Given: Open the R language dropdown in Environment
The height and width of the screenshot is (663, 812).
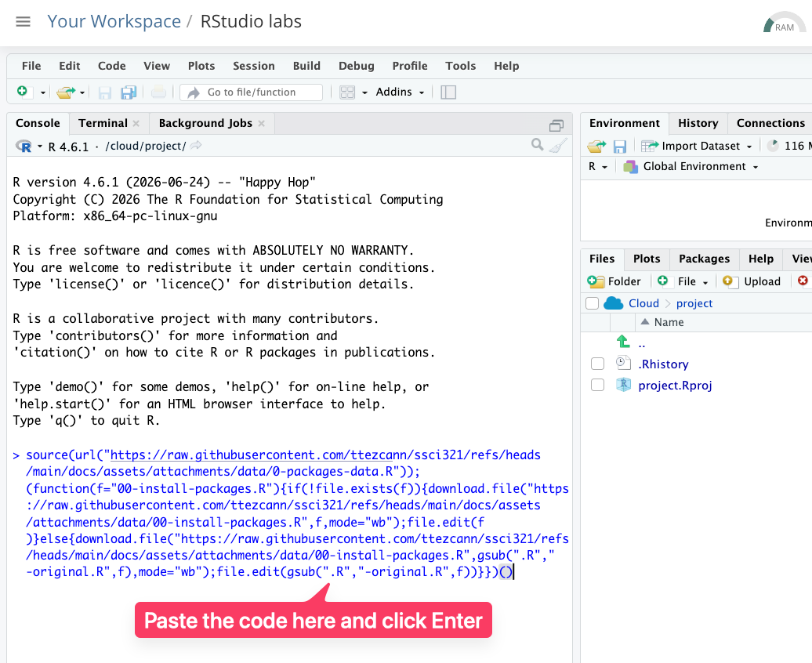Looking at the screenshot, I should pyautogui.click(x=597, y=167).
